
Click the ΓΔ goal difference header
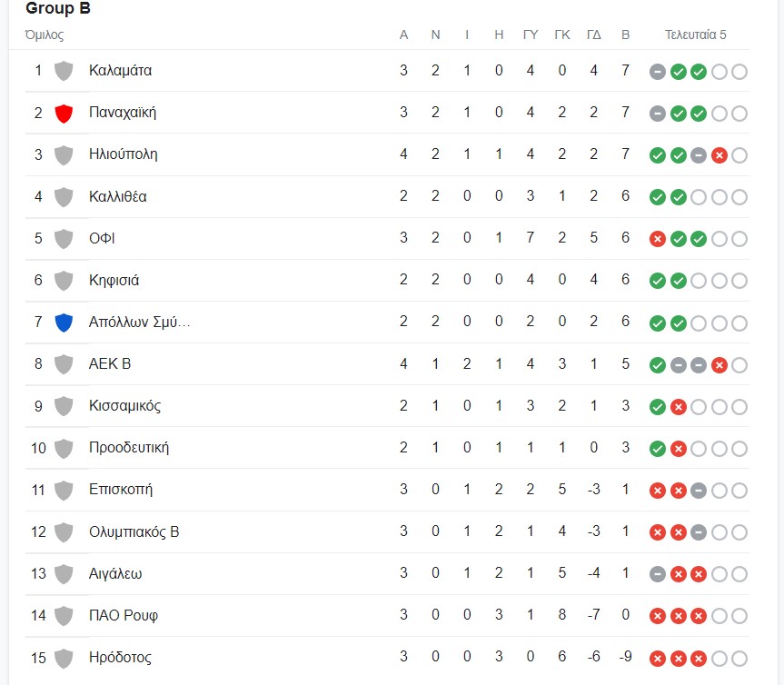point(593,35)
